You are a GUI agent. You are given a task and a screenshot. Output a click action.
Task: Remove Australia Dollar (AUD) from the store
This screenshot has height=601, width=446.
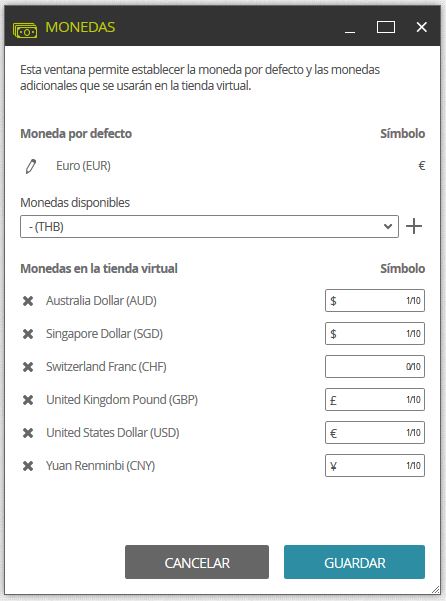28,301
